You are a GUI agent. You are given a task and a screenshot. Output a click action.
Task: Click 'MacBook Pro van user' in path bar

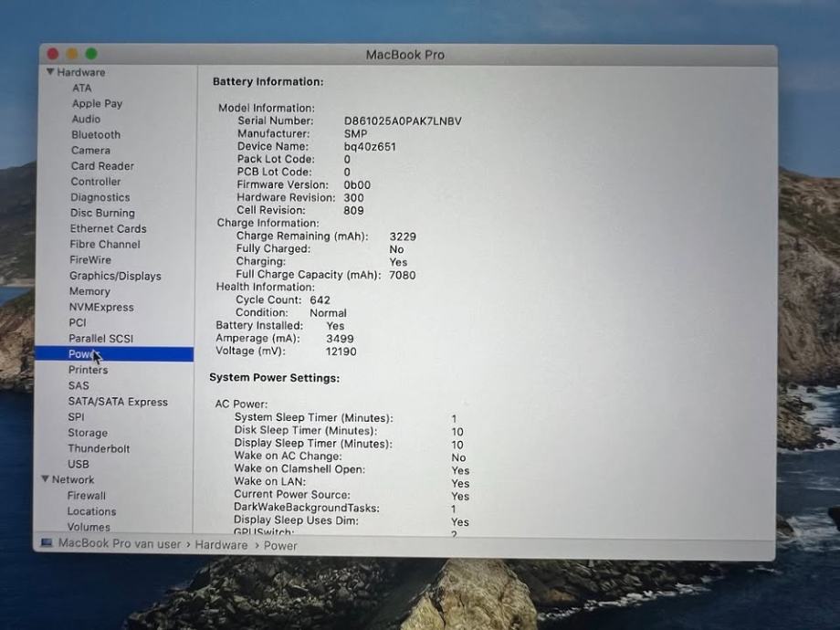click(120, 544)
